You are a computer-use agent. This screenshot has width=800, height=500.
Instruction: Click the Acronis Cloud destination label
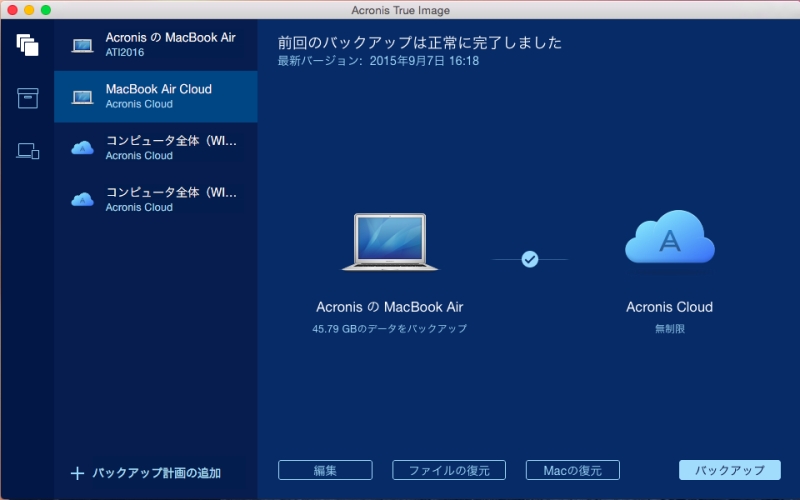(669, 307)
